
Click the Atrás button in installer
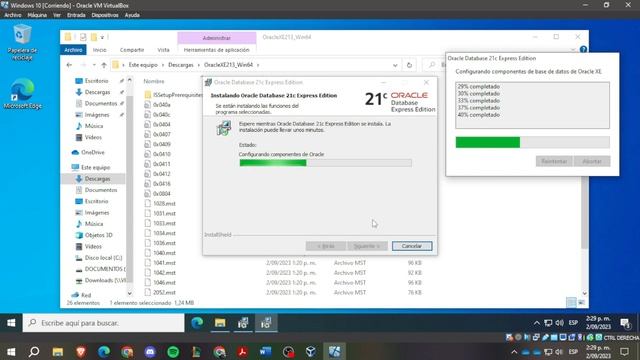325,246
